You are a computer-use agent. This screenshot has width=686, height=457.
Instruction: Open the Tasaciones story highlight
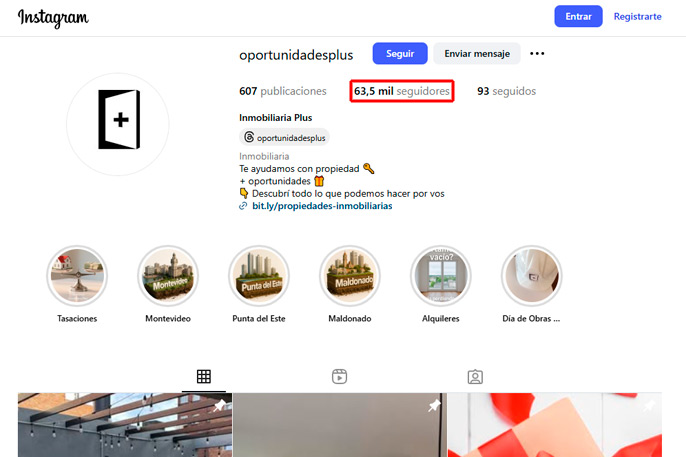coord(77,276)
